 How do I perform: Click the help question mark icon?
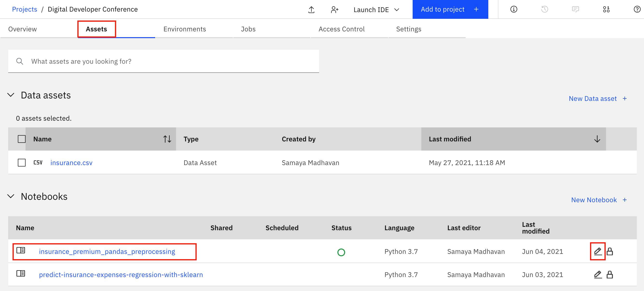point(637,9)
